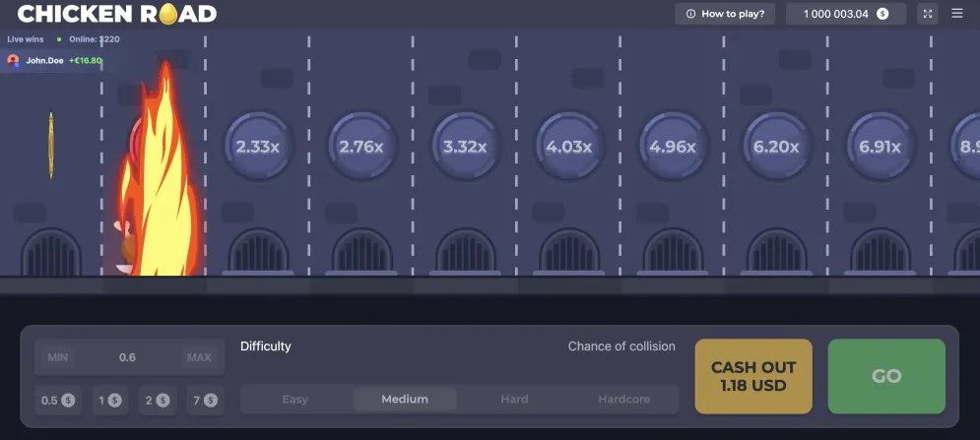Screen dimensions: 980x440
Task: Choose the 7 quick bet chip
Action: 205,400
